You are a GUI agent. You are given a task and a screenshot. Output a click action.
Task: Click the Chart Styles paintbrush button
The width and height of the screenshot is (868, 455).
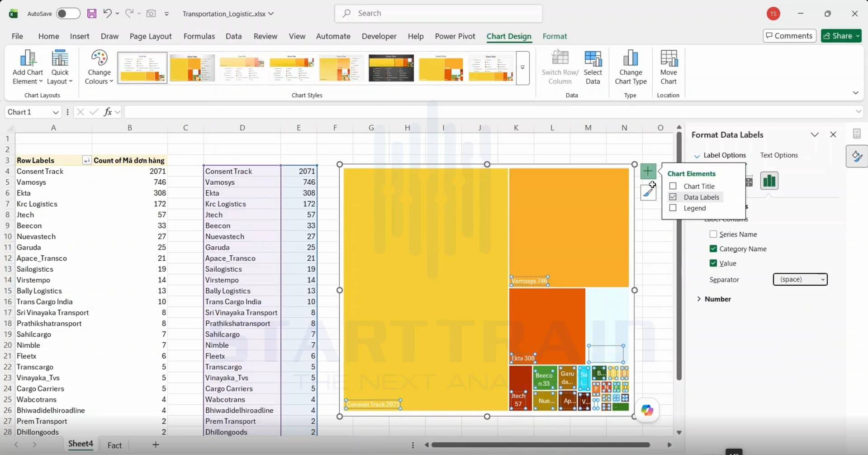pyautogui.click(x=648, y=193)
